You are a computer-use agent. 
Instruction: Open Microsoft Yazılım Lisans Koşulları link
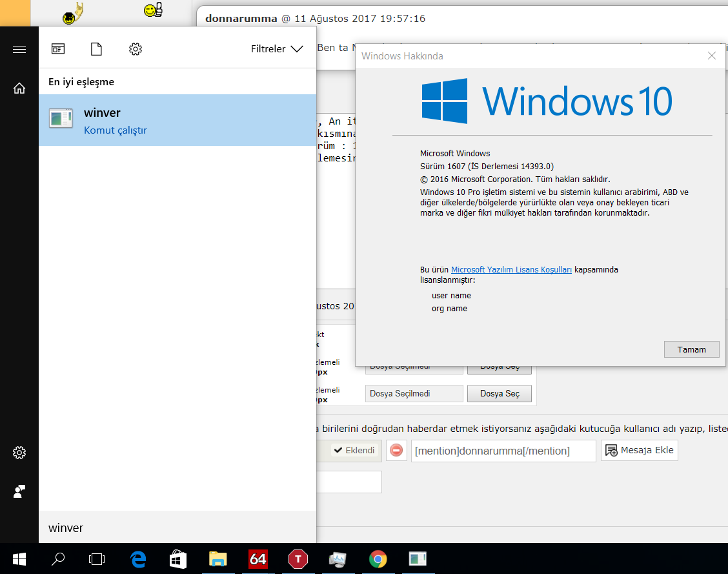point(511,270)
